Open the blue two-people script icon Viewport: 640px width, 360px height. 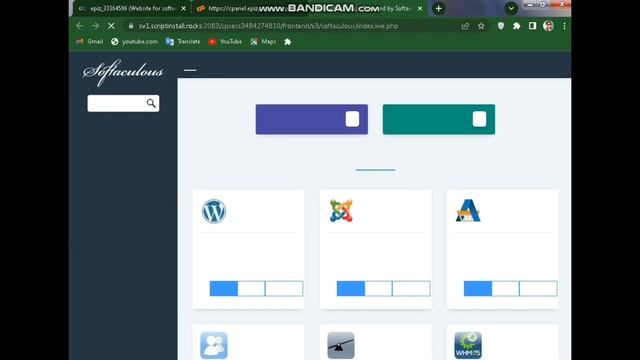[214, 345]
